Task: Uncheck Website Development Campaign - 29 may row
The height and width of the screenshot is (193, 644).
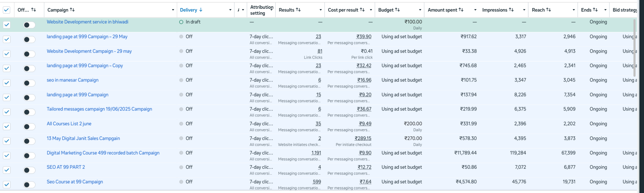Action: pyautogui.click(x=7, y=54)
